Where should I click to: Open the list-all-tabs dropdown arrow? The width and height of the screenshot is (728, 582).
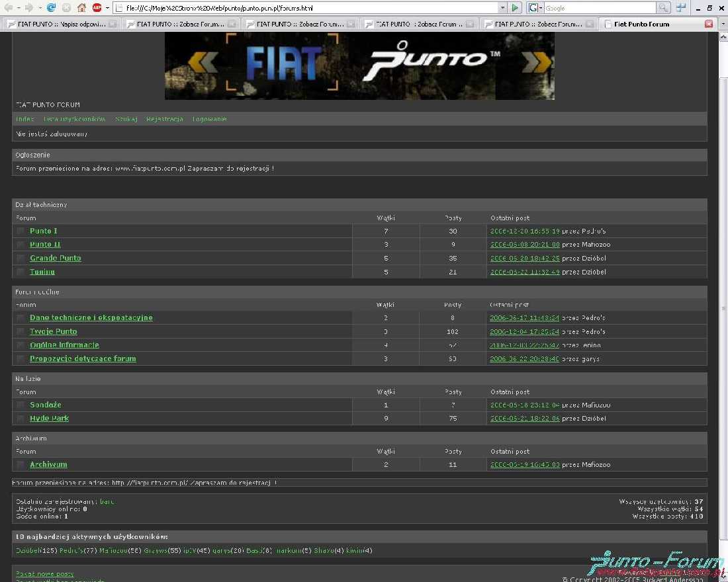point(721,24)
